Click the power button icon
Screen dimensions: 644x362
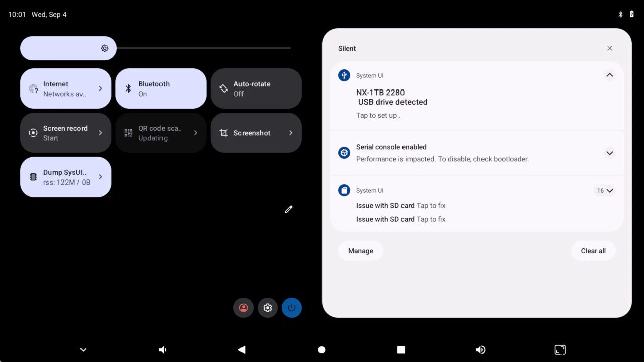click(292, 308)
